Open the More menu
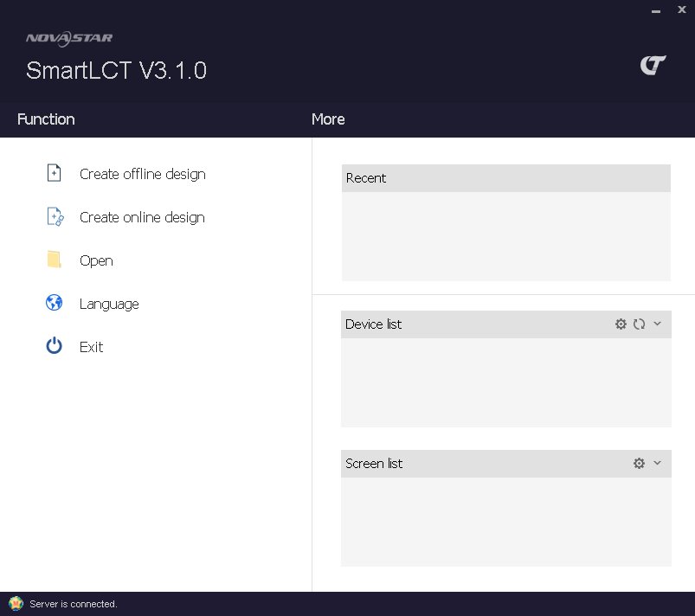 tap(328, 119)
